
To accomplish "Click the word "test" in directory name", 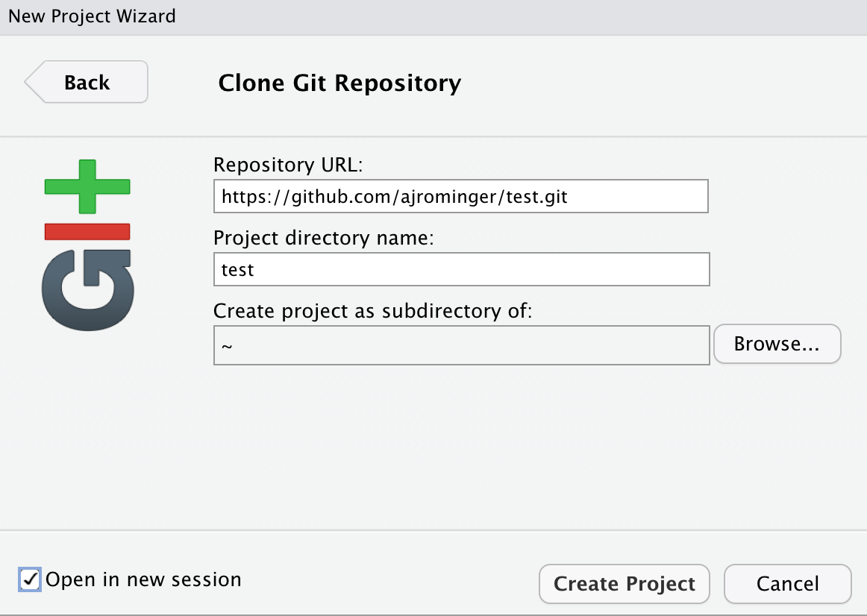I will (238, 270).
